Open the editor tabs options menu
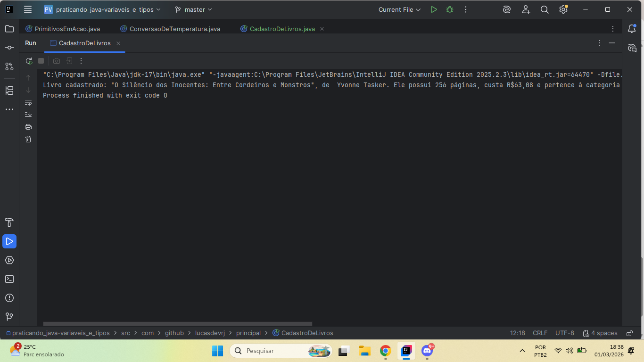Screen dimensions: 644x362 [613, 29]
